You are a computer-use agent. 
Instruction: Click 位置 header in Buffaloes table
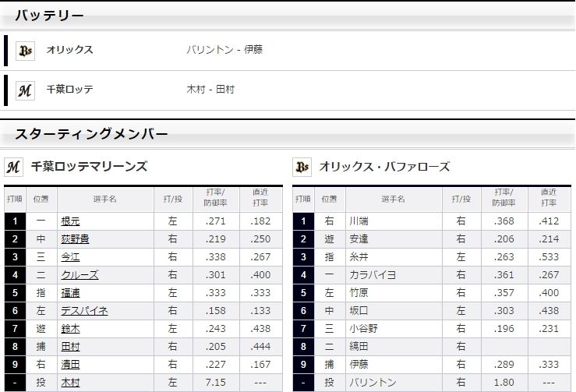(x=329, y=200)
